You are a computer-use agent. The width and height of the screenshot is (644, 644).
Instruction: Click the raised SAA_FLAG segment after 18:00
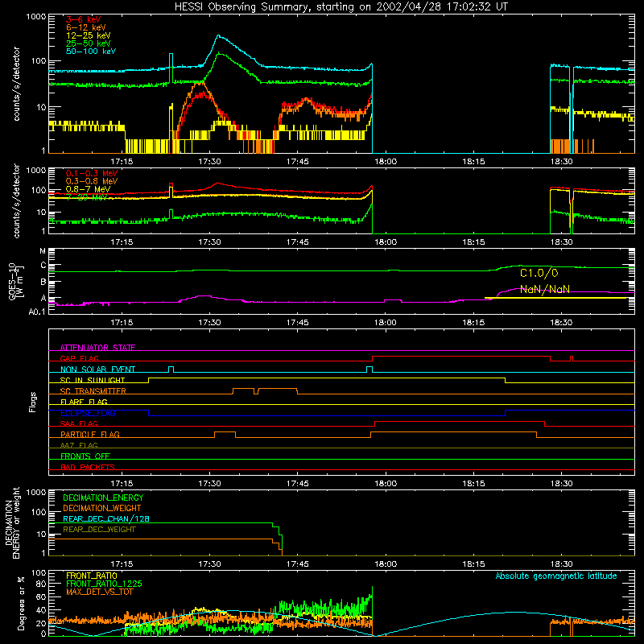pyautogui.click(x=460, y=422)
